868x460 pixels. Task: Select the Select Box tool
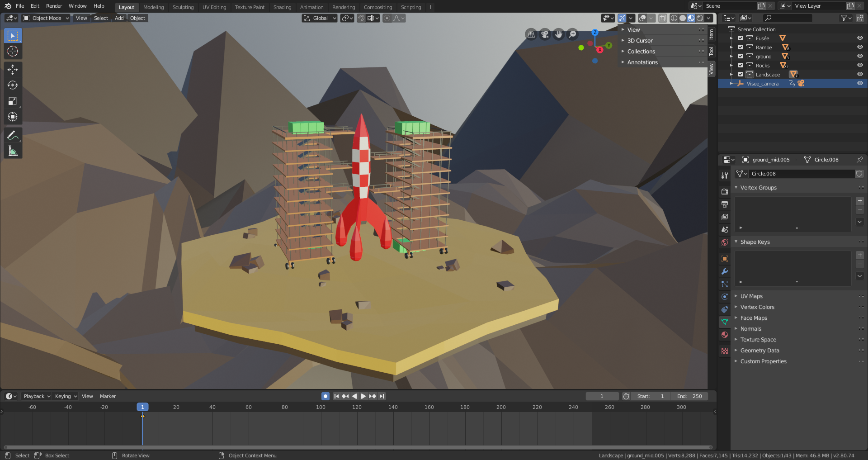[13, 35]
